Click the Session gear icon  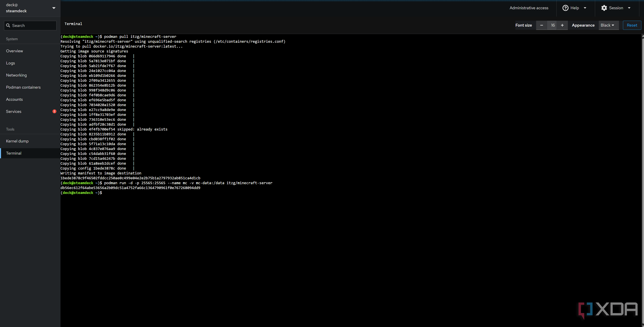pyautogui.click(x=604, y=8)
